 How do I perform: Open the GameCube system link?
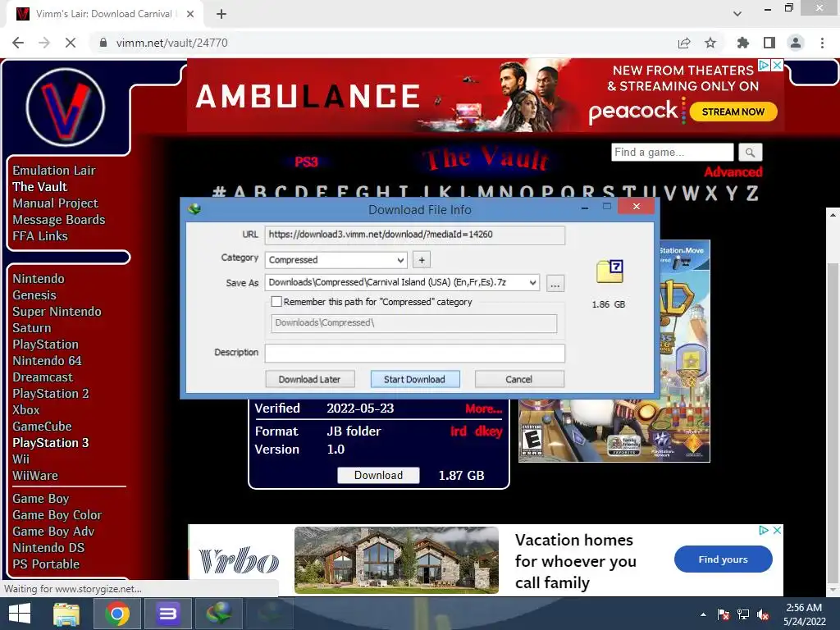pyautogui.click(x=43, y=427)
